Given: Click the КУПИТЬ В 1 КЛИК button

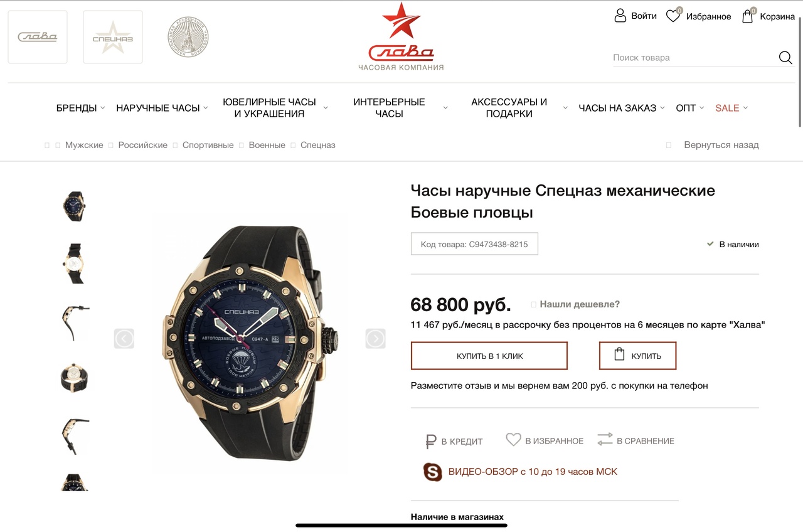Looking at the screenshot, I should point(489,356).
